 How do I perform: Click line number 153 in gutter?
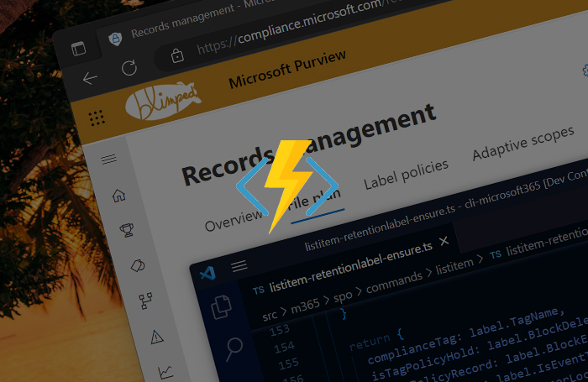click(x=280, y=330)
